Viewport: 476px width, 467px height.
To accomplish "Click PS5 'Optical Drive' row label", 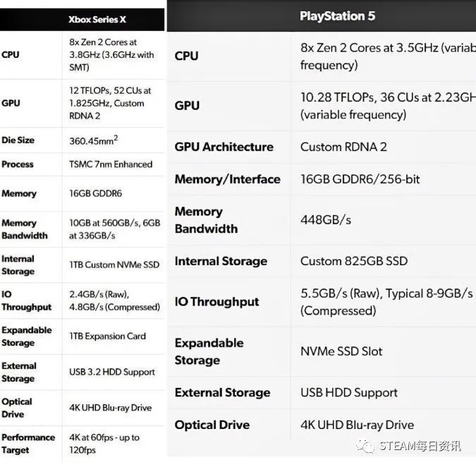I will pos(212,425).
